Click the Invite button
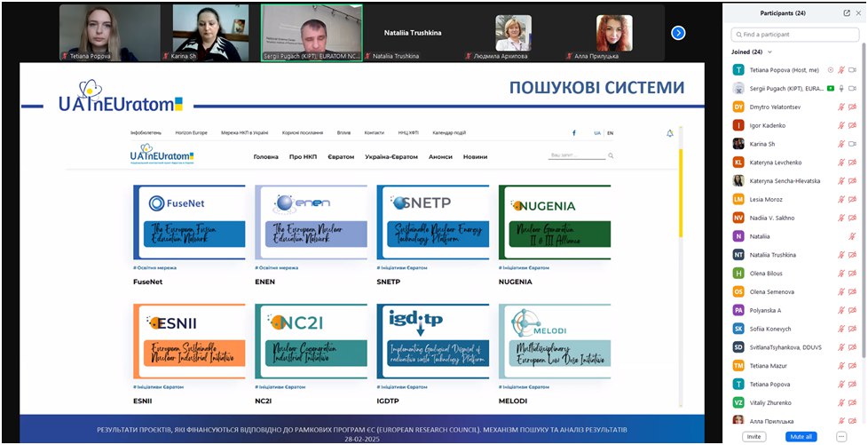868x445 pixels. (754, 437)
